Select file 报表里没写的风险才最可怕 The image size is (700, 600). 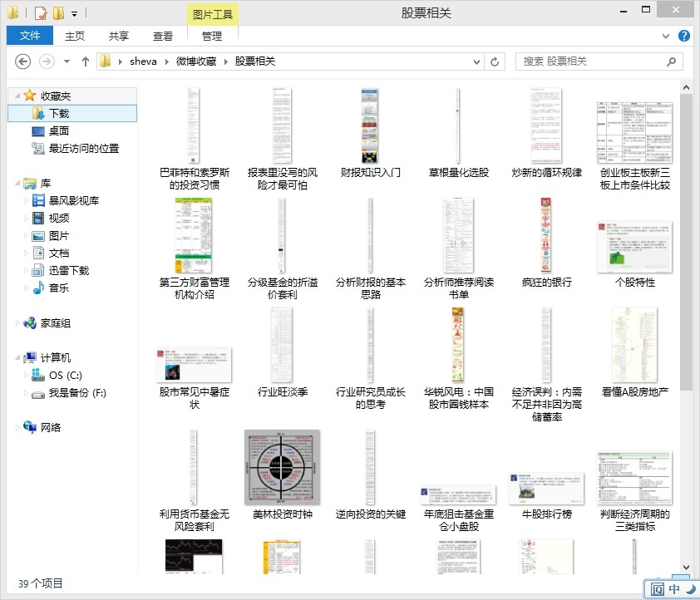point(282,140)
